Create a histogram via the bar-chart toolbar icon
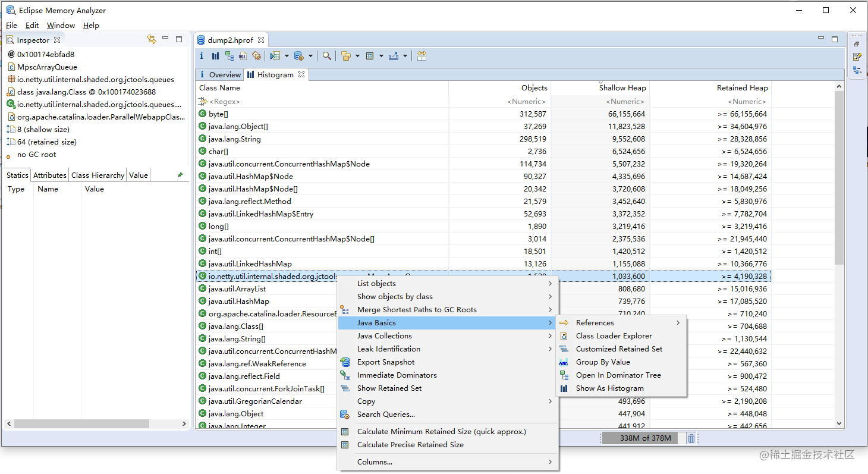This screenshot has width=868, height=474. coord(215,56)
